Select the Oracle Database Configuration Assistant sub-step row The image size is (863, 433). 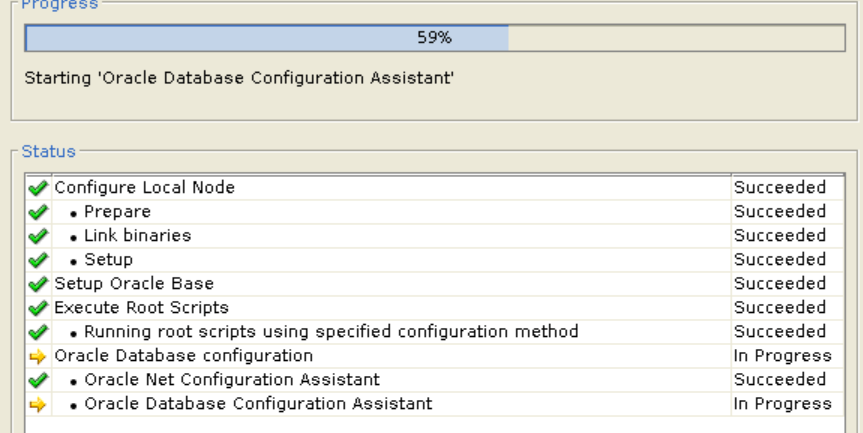pyautogui.click(x=435, y=404)
